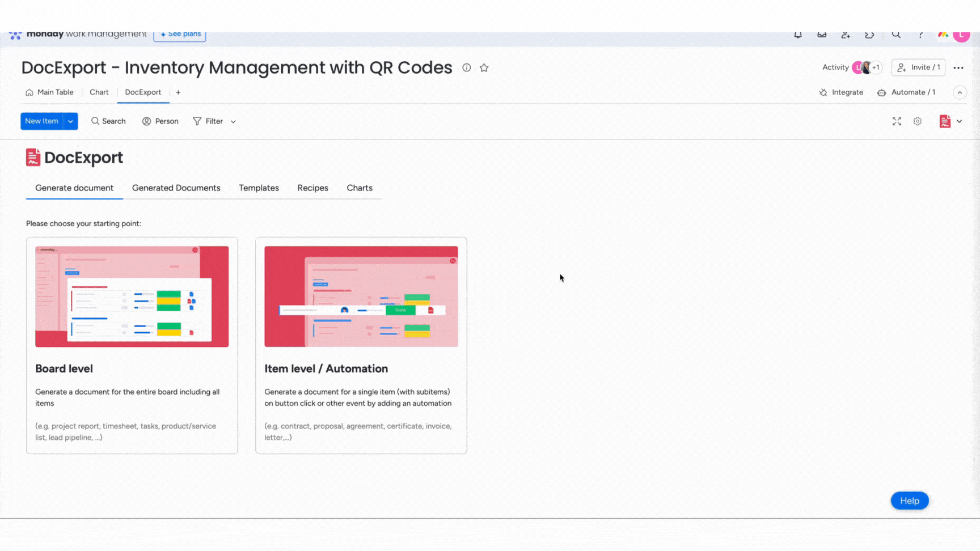980x551 pixels.
Task: Open the Generate document tab
Action: pos(74,188)
